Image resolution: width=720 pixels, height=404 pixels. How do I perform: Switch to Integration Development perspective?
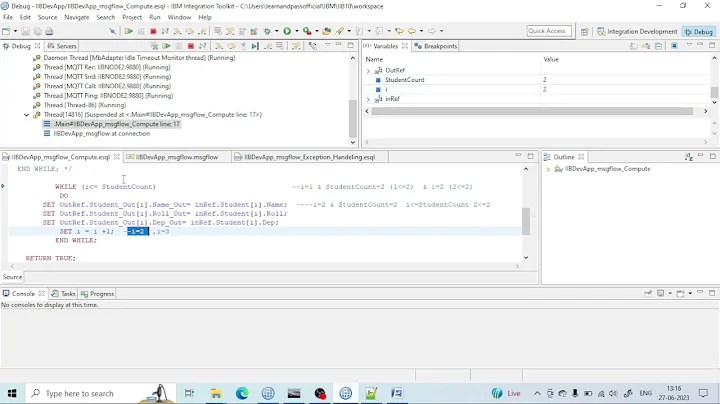click(637, 32)
